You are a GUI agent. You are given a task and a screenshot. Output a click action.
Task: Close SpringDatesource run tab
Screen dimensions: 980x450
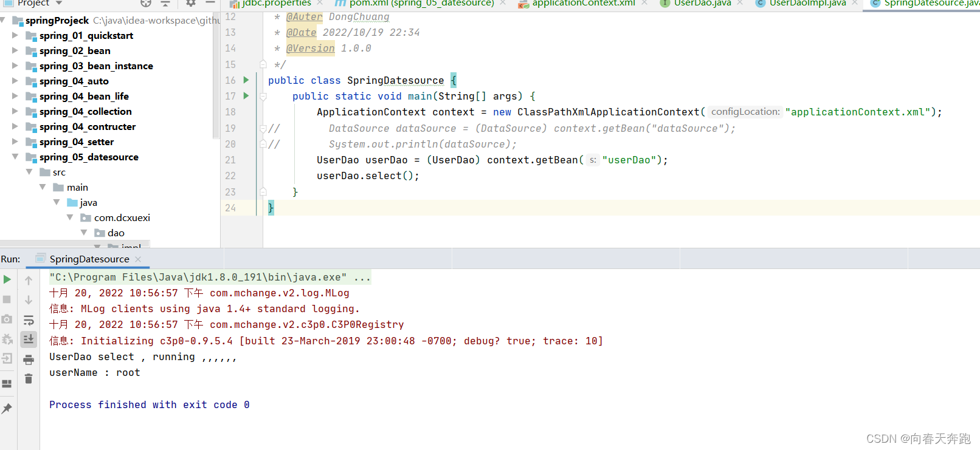(x=138, y=259)
